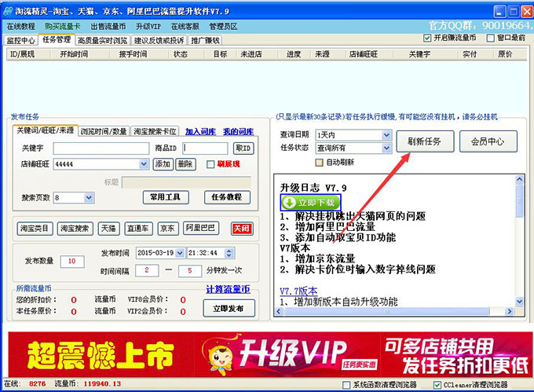Toggle CCleaner清理浏览器 checkbox

click(437, 385)
